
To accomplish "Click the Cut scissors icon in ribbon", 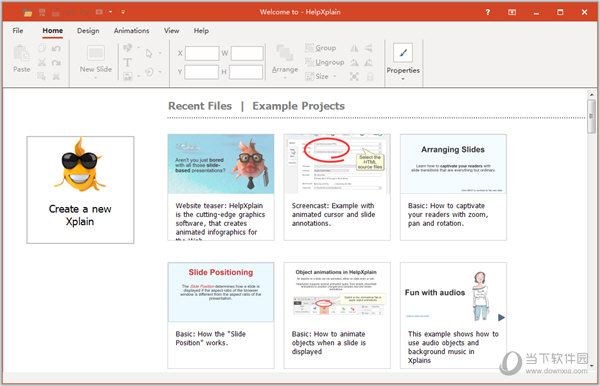I will [42, 62].
